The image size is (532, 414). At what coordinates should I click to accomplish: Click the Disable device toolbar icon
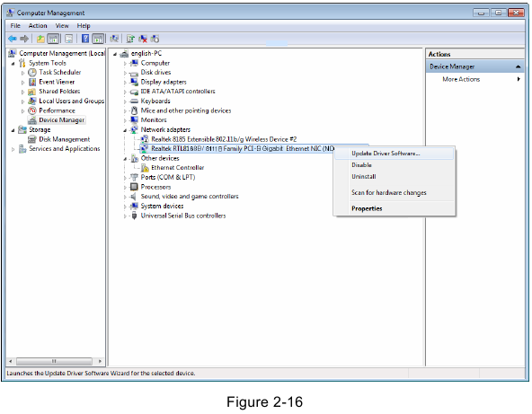[x=155, y=39]
